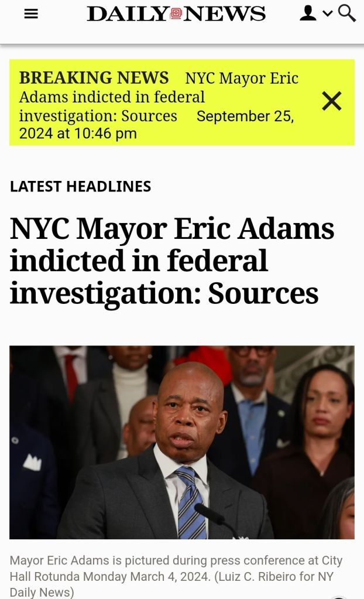Click the photo caption about City Hall Rotunda
This screenshot has height=599, width=364.
point(176,561)
